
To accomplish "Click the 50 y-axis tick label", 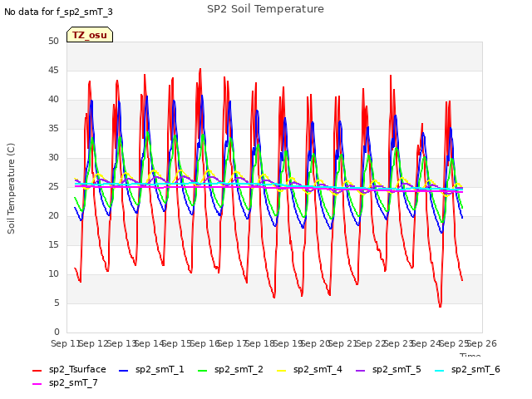I will click(53, 41).
